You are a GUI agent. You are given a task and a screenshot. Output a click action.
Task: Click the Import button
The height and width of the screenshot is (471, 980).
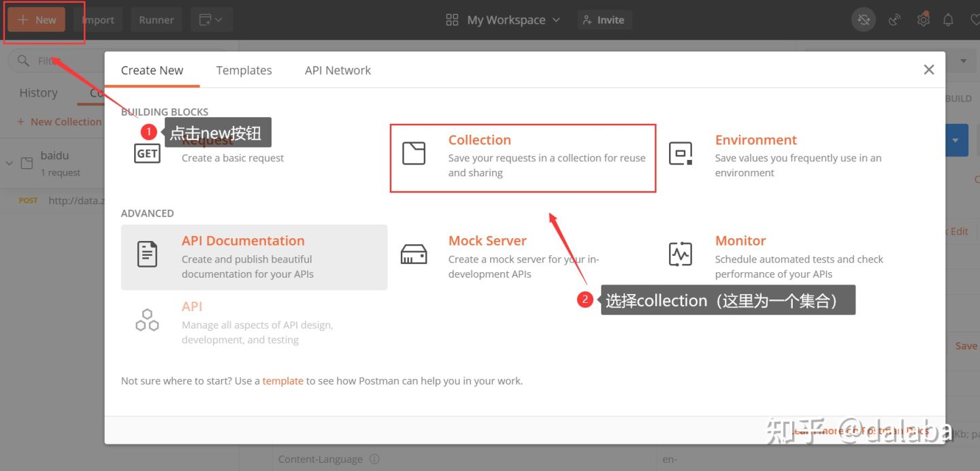(98, 20)
